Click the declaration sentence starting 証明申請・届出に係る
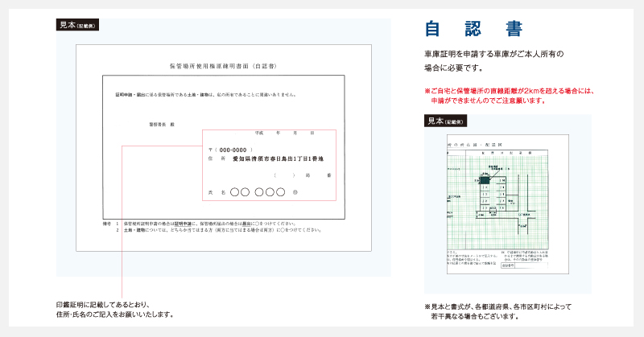This screenshot has height=337, width=644. 206,95
